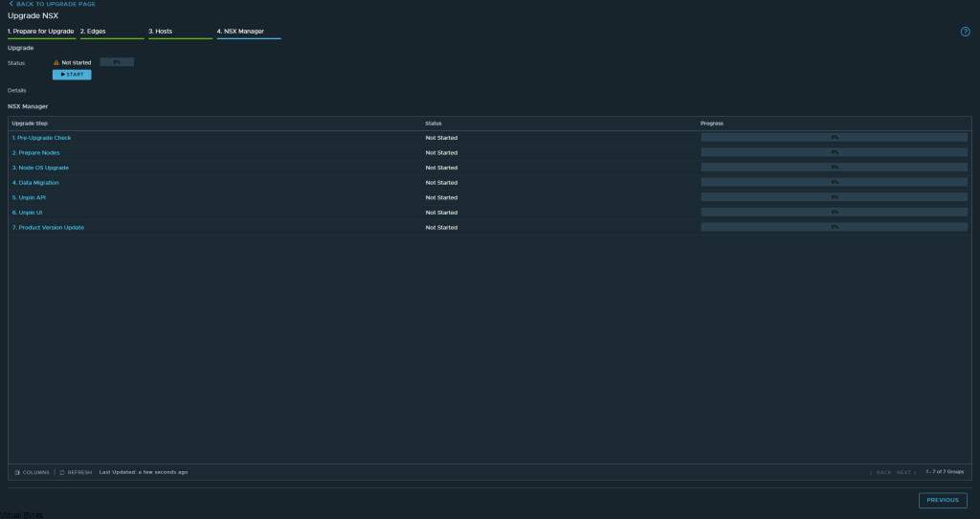Refresh the upgrade steps table
The image size is (980, 519).
click(x=76, y=472)
